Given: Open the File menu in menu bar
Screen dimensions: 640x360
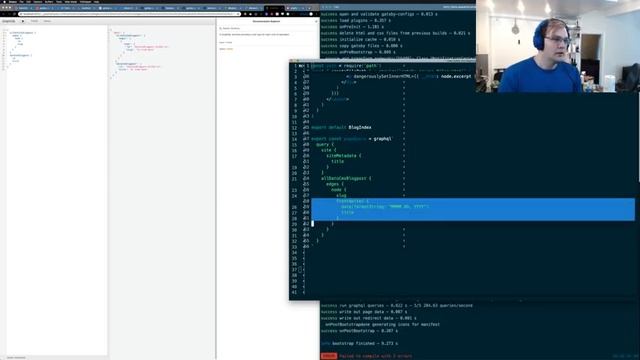Looking at the screenshot, I should (x=22, y=2).
